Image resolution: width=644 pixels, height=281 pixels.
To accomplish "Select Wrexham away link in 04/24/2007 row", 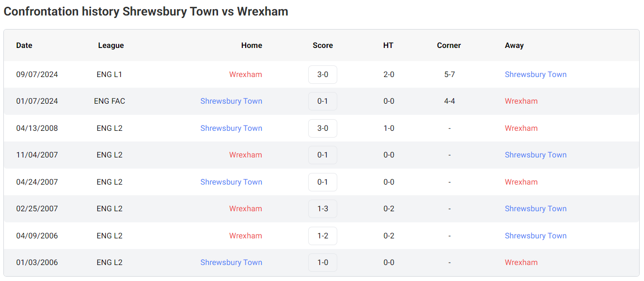I will coord(521,182).
